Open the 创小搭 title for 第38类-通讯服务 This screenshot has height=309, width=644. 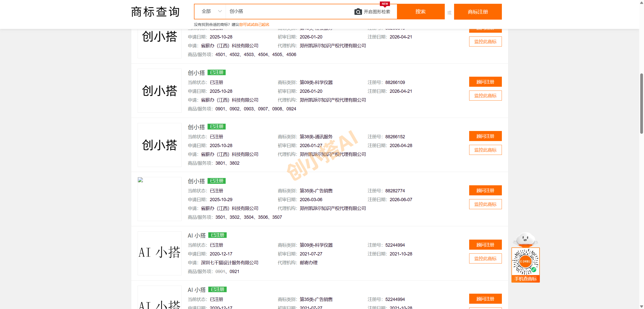196,127
